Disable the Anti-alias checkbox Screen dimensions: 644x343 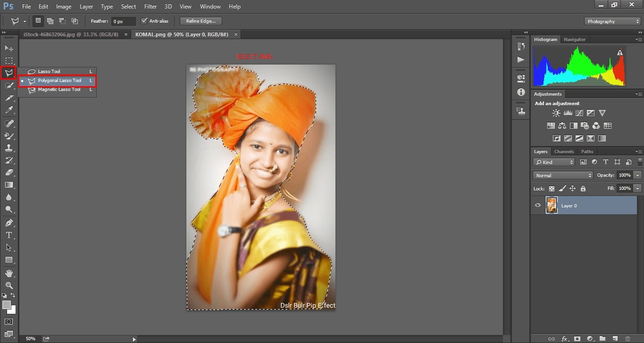point(144,21)
